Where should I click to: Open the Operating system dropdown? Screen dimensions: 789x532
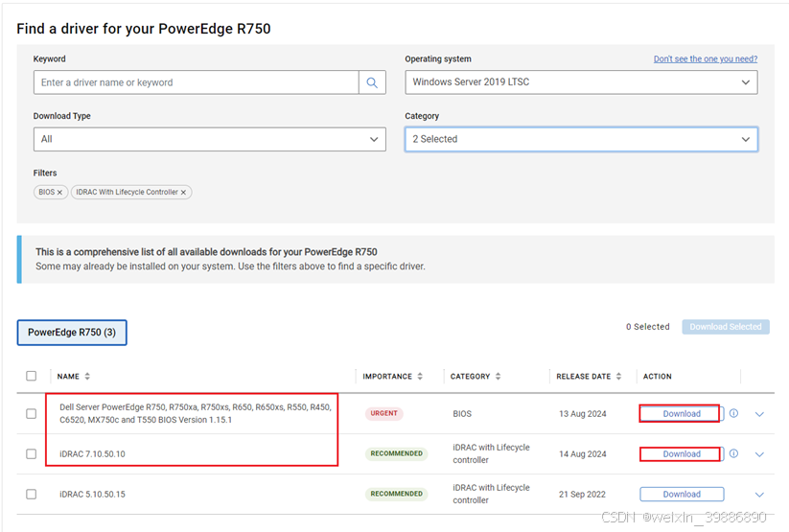581,82
